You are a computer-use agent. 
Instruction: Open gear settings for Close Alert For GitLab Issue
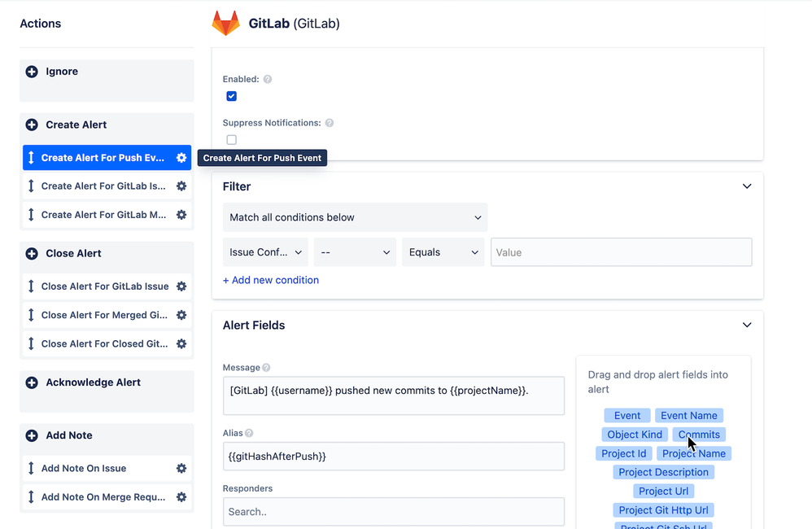181,286
